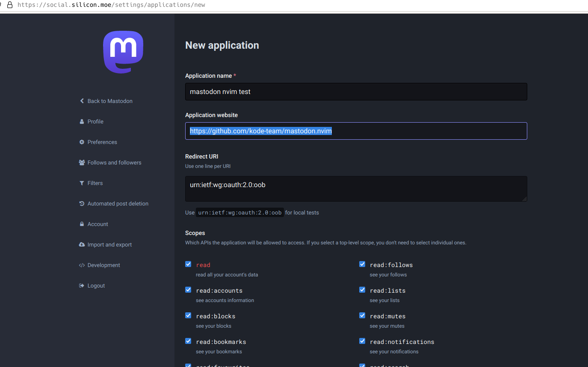Click the New application heading
The width and height of the screenshot is (588, 367).
[x=222, y=45]
